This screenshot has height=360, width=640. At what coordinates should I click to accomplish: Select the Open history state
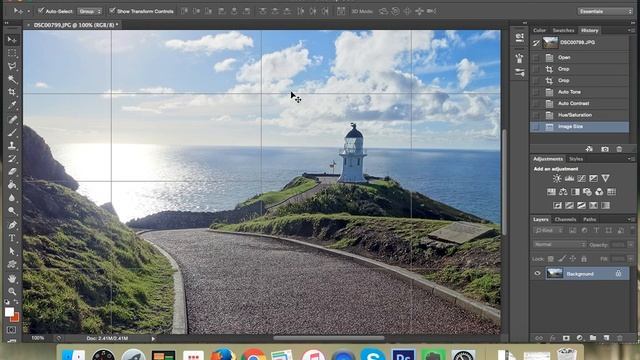(x=579, y=58)
